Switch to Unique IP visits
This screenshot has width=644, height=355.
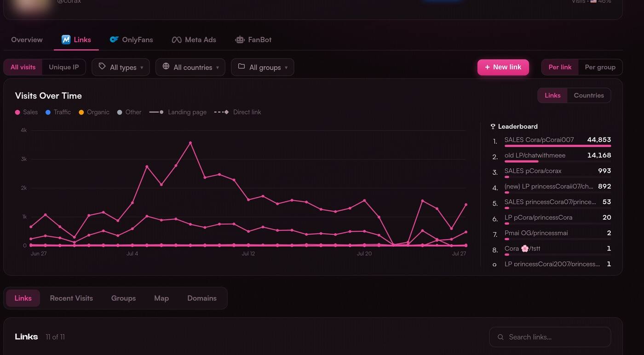click(x=64, y=67)
